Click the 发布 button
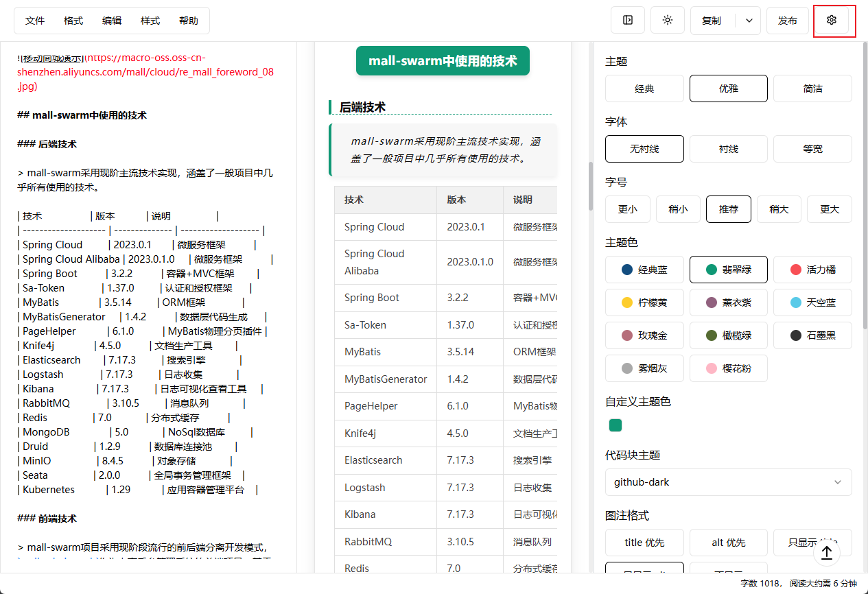Viewport: 868px width, 594px height. 788,21
